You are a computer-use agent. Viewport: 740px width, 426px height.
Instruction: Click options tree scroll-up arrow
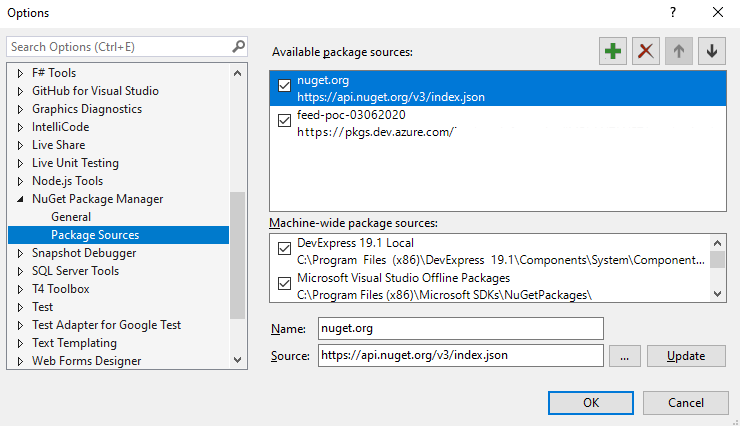(237, 73)
